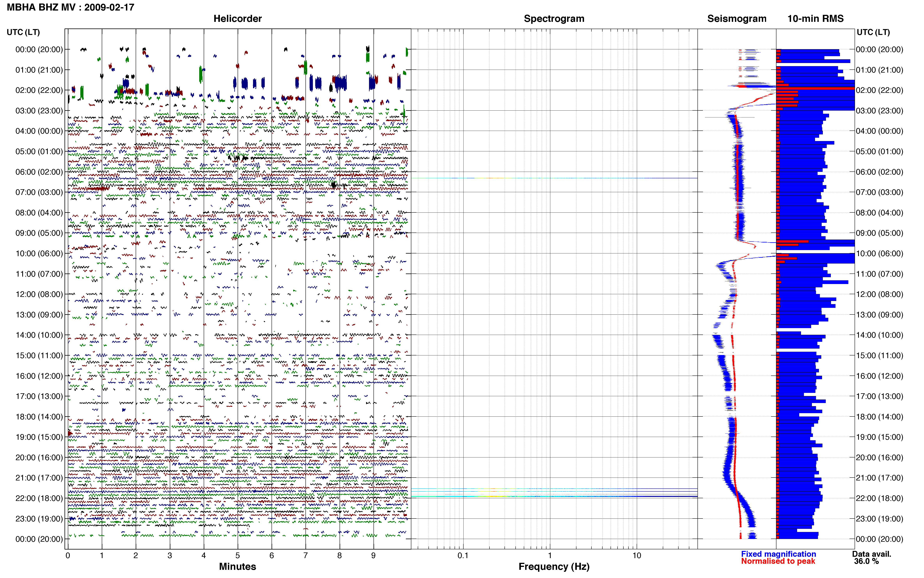Click the "Minutes" axis label under the helicorder

[238, 566]
